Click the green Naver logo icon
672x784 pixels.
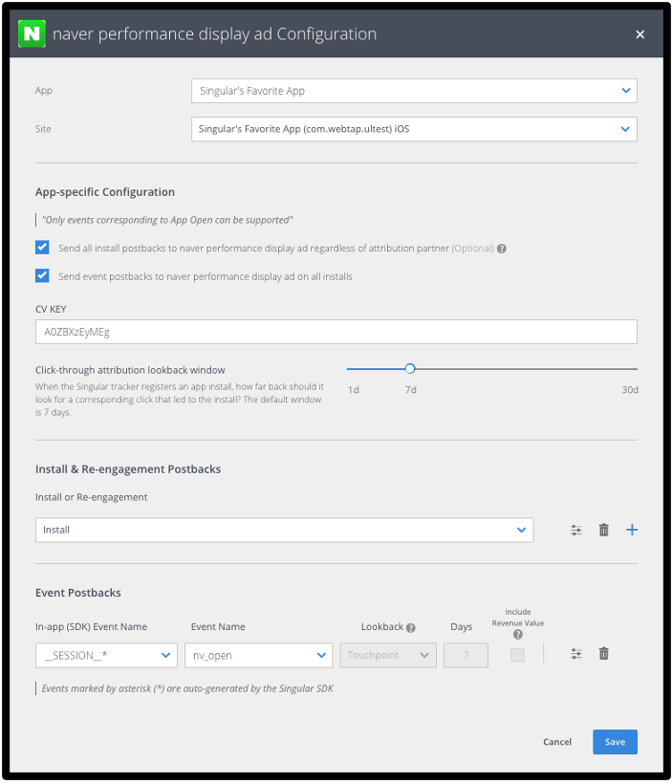coord(32,34)
